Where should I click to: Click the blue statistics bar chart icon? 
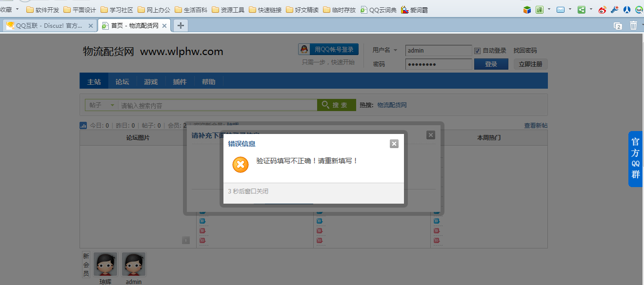(83, 126)
